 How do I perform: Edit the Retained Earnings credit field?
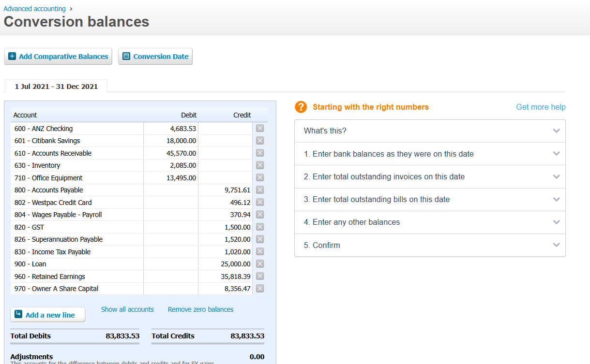226,277
